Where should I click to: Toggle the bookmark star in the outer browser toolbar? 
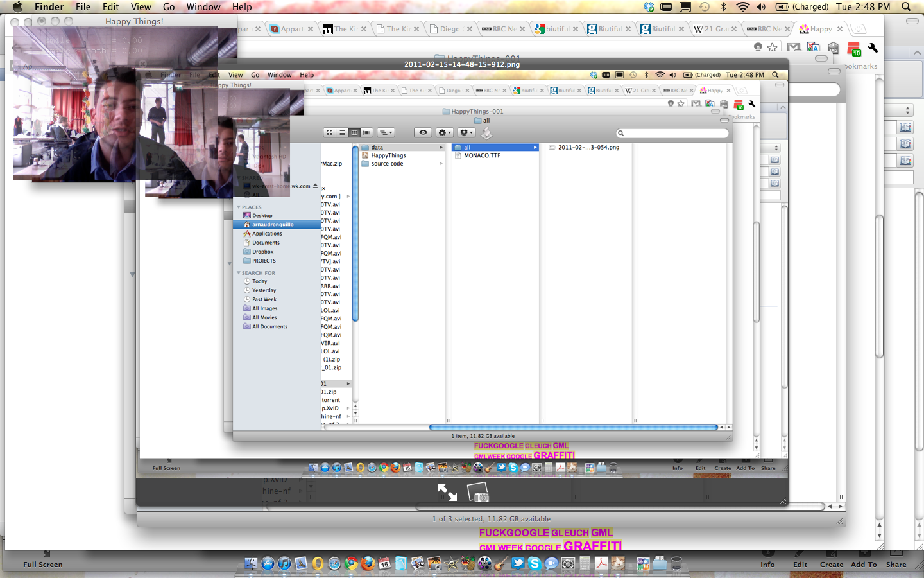pyautogui.click(x=773, y=48)
